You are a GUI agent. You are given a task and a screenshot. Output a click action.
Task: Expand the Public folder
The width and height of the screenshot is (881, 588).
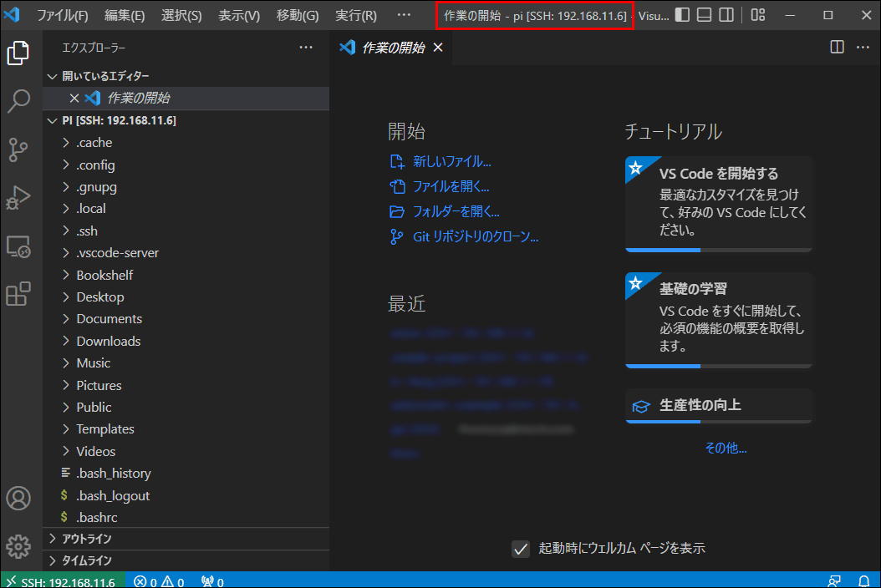(186, 407)
